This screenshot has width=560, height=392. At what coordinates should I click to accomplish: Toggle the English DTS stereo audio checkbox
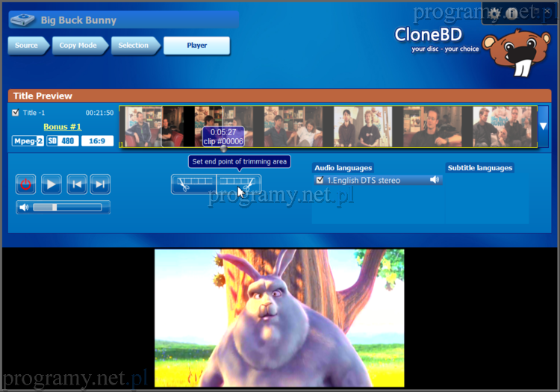(x=320, y=180)
